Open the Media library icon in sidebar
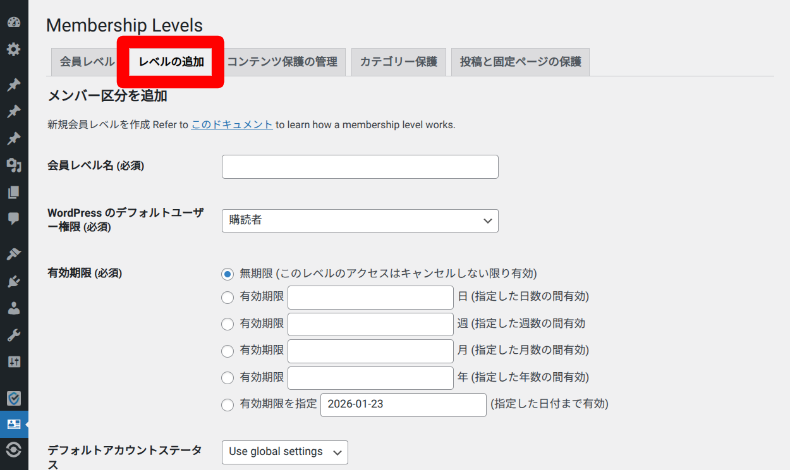 [x=14, y=165]
